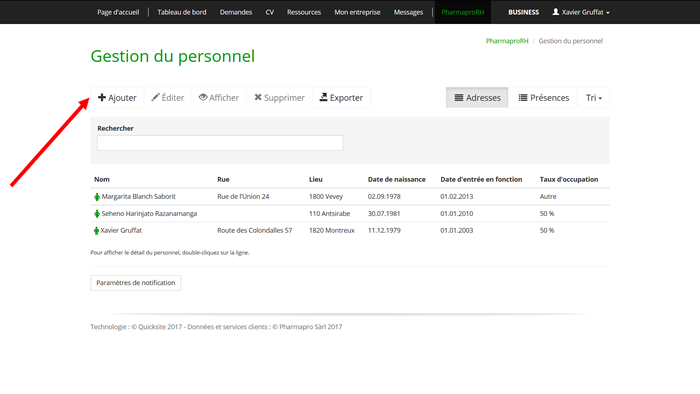Open Messages in the navigation bar
This screenshot has width=700, height=394.
(408, 12)
